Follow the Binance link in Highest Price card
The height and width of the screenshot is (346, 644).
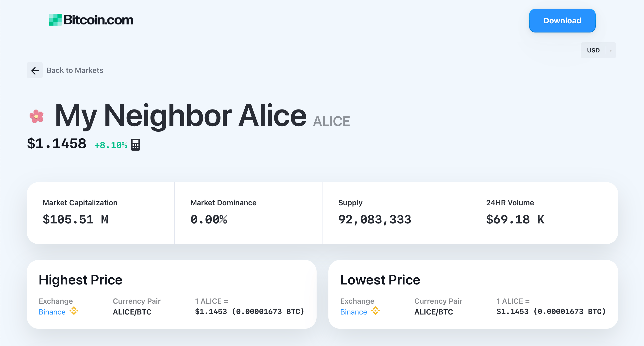52,312
